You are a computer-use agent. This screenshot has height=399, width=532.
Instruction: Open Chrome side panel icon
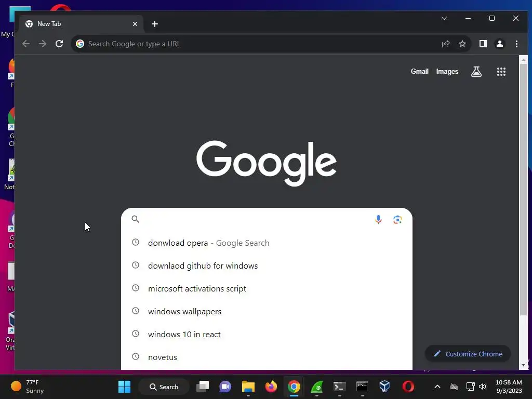483,44
